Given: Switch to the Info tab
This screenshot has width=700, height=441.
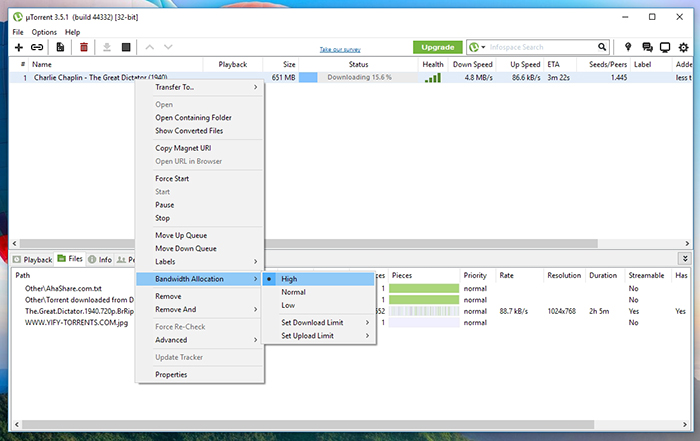Looking at the screenshot, I should pyautogui.click(x=100, y=259).
